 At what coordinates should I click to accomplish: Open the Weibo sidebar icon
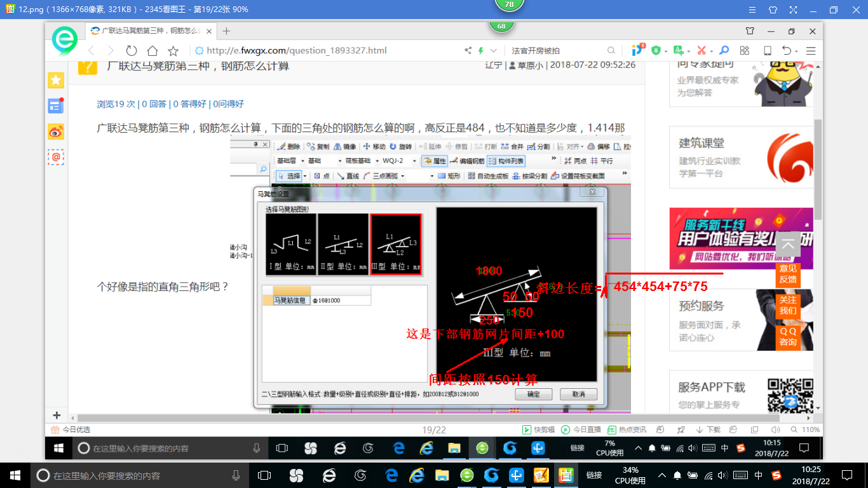click(56, 132)
